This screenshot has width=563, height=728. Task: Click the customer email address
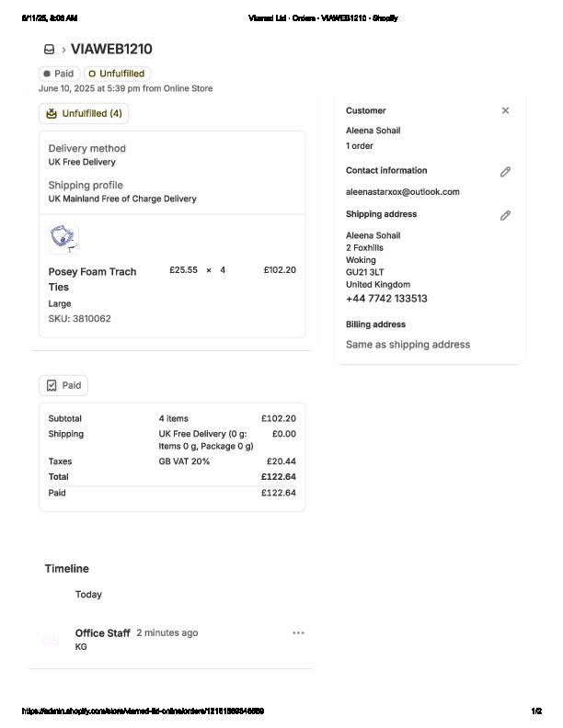coord(402,192)
